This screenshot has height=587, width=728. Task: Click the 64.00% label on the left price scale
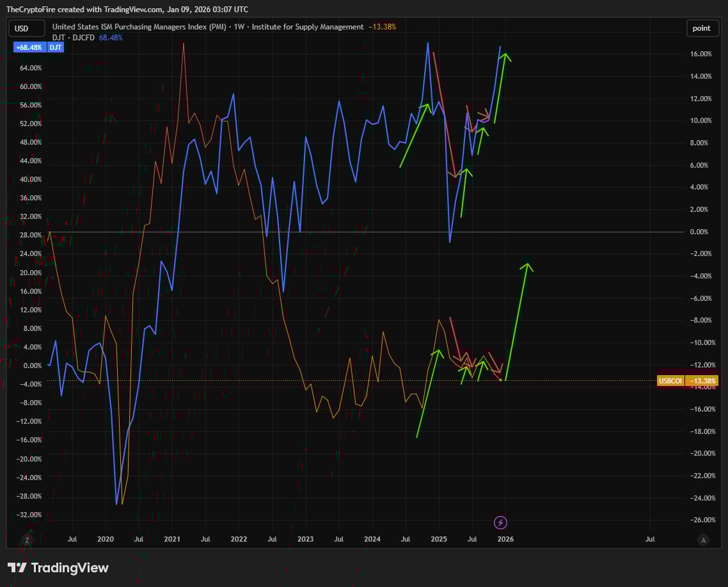click(x=31, y=68)
